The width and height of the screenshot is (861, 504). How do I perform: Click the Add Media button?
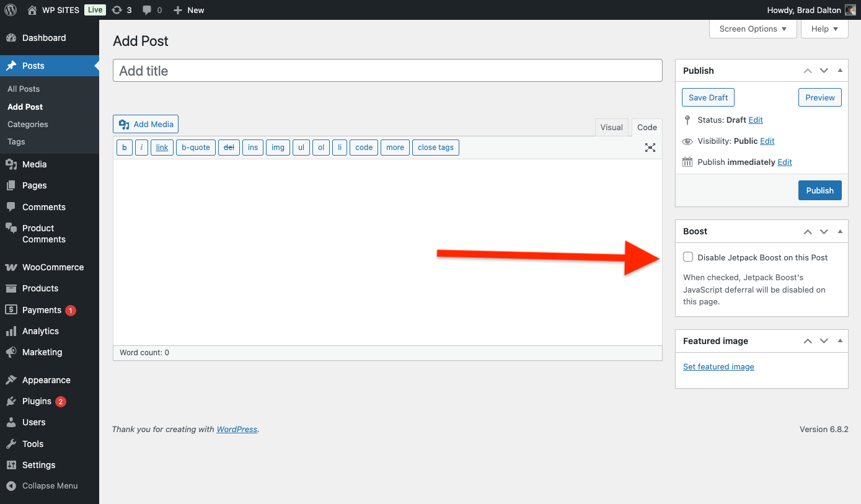[146, 124]
